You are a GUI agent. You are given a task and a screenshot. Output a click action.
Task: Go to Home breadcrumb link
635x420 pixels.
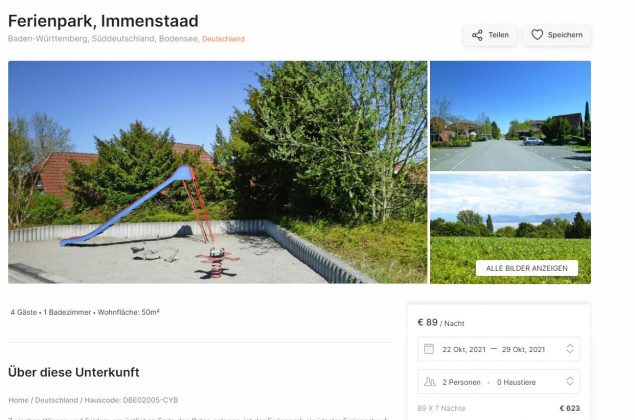click(19, 400)
